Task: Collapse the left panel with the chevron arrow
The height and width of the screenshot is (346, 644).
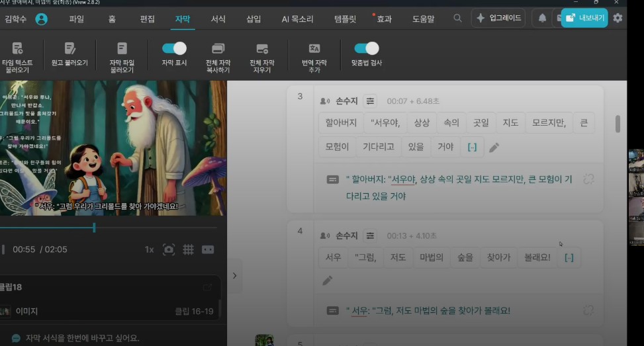Action: point(234,276)
